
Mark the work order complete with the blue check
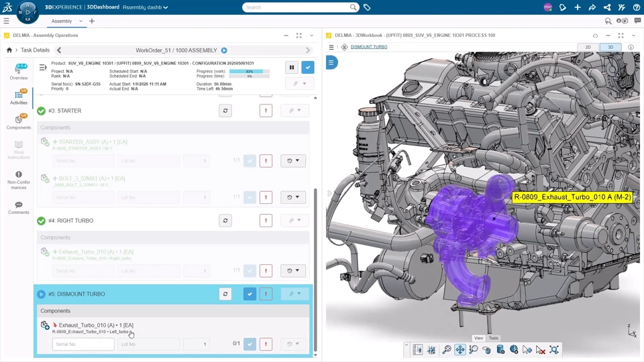point(308,67)
